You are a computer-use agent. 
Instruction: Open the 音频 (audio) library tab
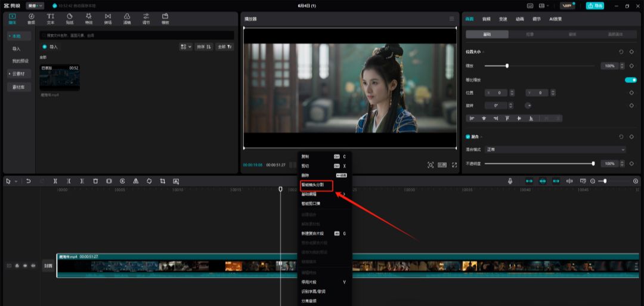pos(31,18)
